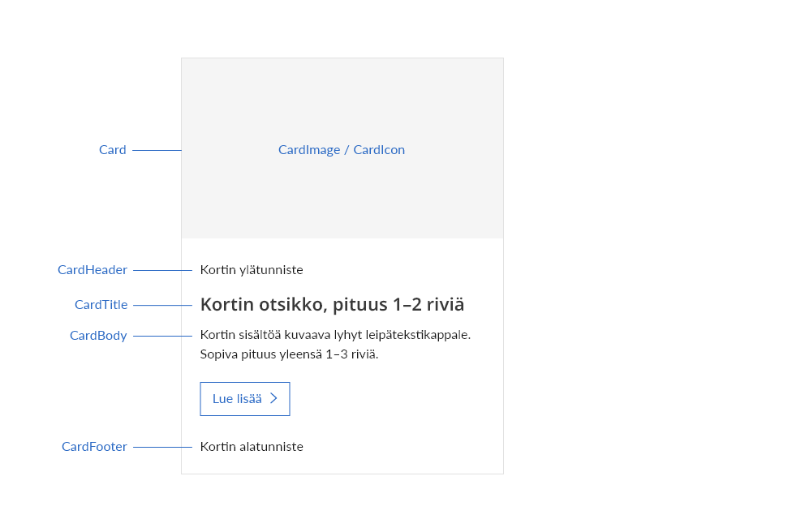Click the connector line beside CardBody label
The height and width of the screenshot is (532, 805).
[x=162, y=336]
